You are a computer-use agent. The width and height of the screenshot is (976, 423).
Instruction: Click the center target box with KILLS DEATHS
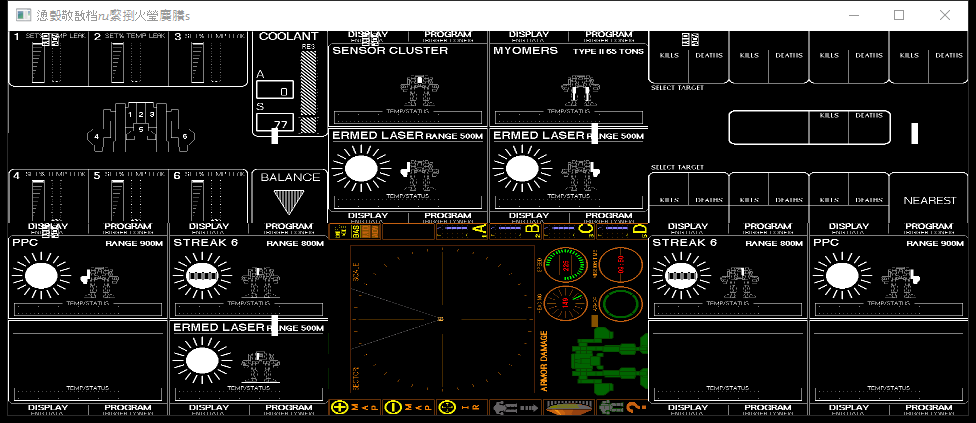(809, 128)
